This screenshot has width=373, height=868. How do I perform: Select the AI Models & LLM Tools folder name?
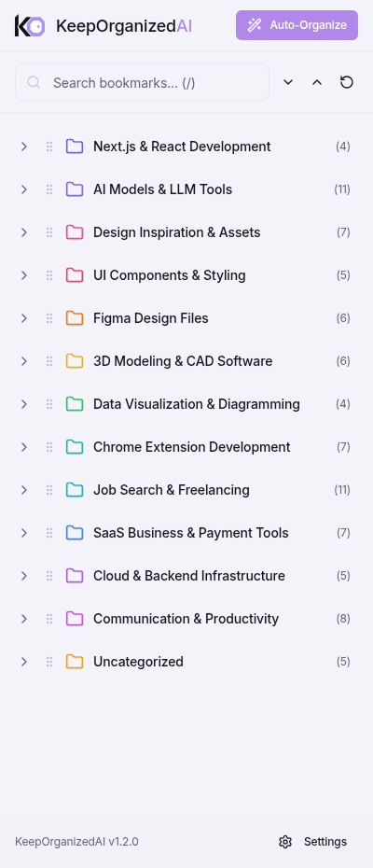click(162, 189)
